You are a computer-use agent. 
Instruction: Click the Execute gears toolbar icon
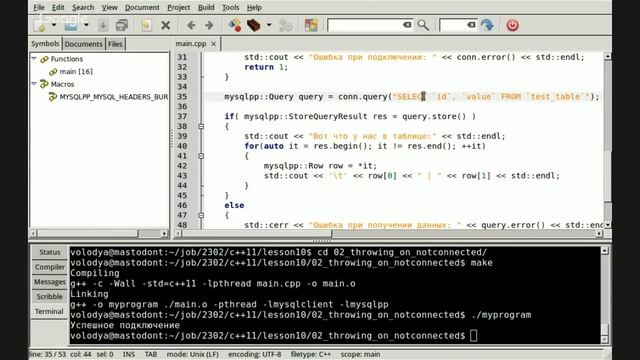(x=285, y=25)
